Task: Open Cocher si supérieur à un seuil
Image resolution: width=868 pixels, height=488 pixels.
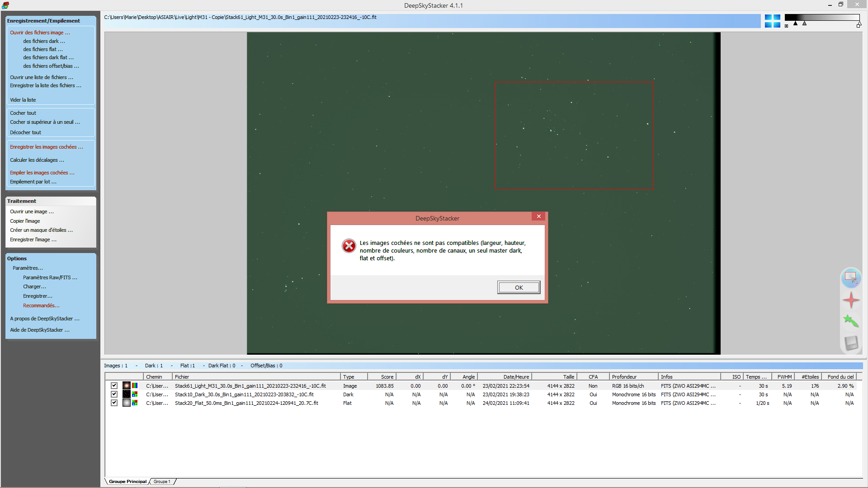Action: pos(45,122)
